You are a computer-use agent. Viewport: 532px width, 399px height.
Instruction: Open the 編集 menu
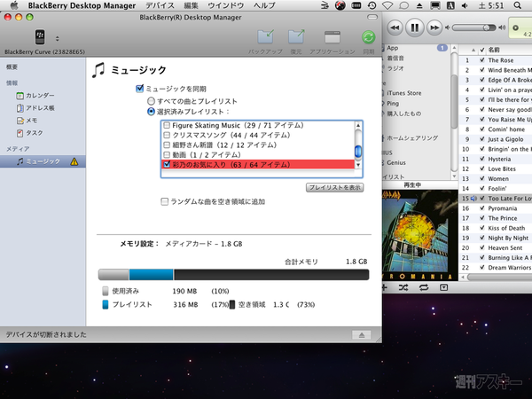(191, 5)
